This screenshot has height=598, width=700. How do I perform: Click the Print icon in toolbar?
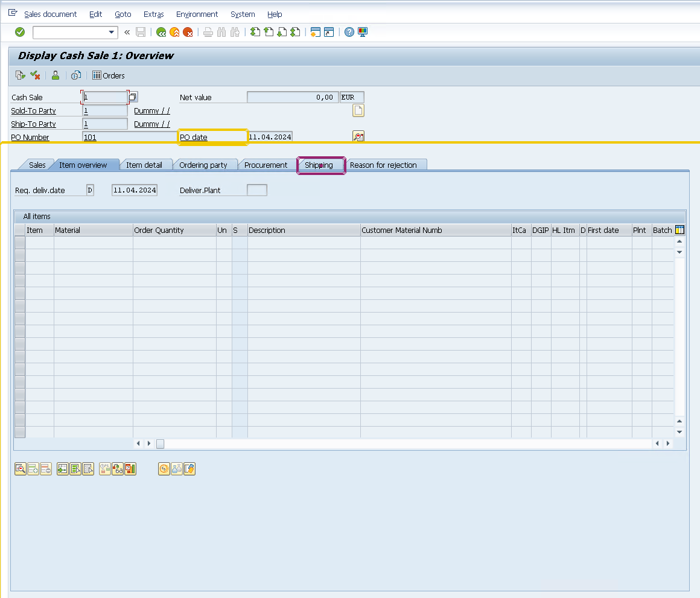pyautogui.click(x=208, y=32)
